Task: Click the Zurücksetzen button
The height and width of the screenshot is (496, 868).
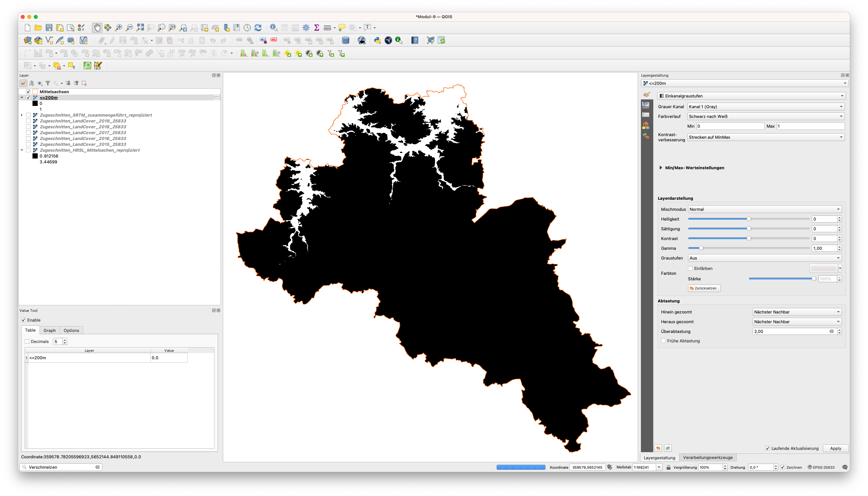Action: pyautogui.click(x=704, y=288)
